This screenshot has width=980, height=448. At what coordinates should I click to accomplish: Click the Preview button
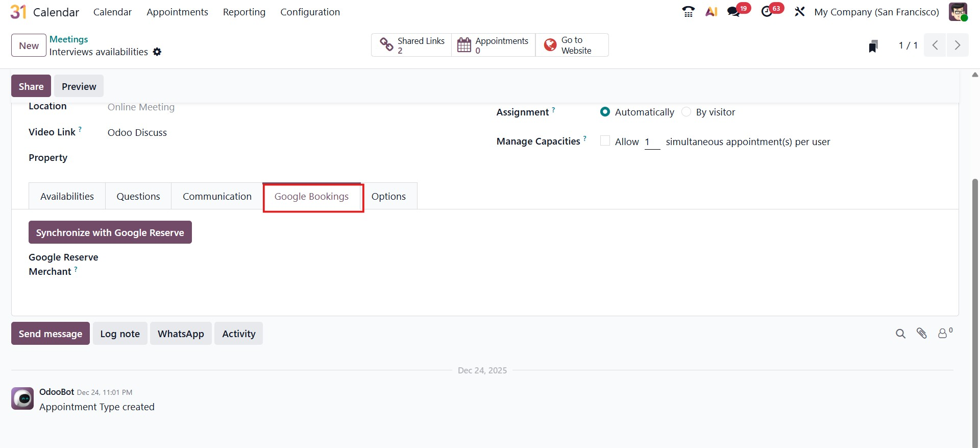[x=79, y=86]
